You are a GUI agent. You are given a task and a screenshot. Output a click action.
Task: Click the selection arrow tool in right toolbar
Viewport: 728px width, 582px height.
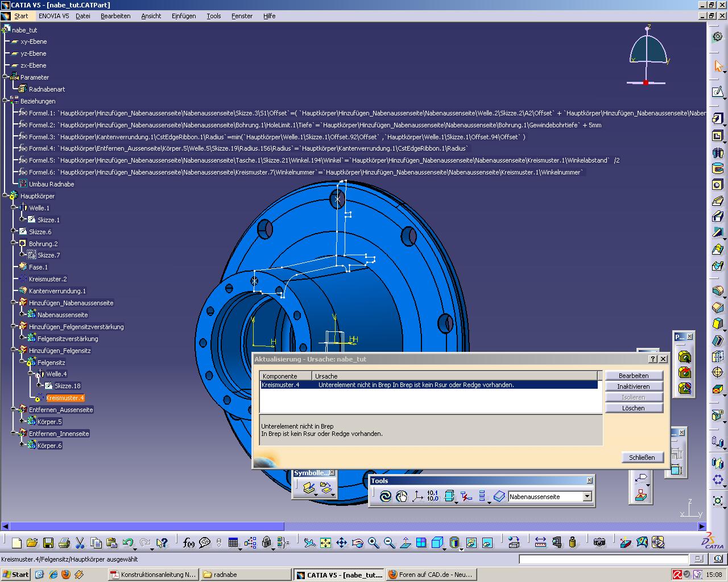(718, 66)
